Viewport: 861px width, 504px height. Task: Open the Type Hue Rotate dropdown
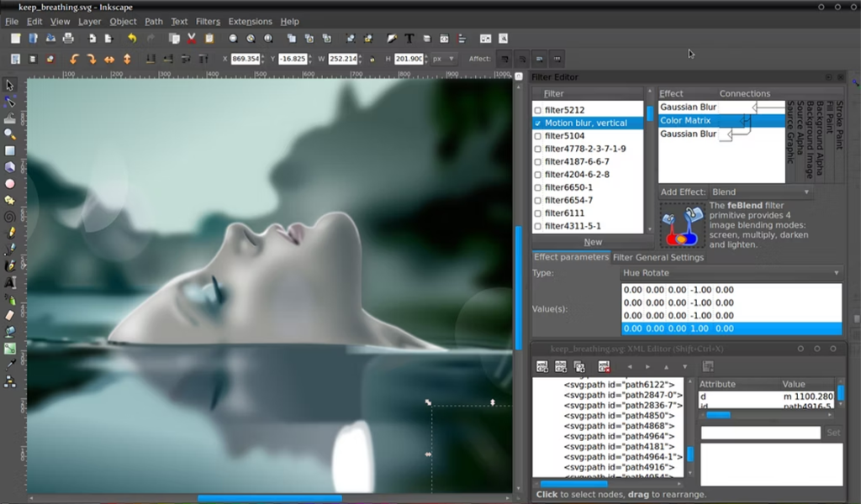pos(731,272)
